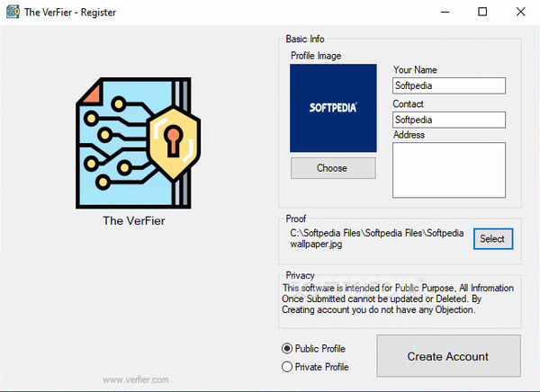Viewport: 540px width, 392px height.
Task: Choose a new profile image
Action: point(333,168)
